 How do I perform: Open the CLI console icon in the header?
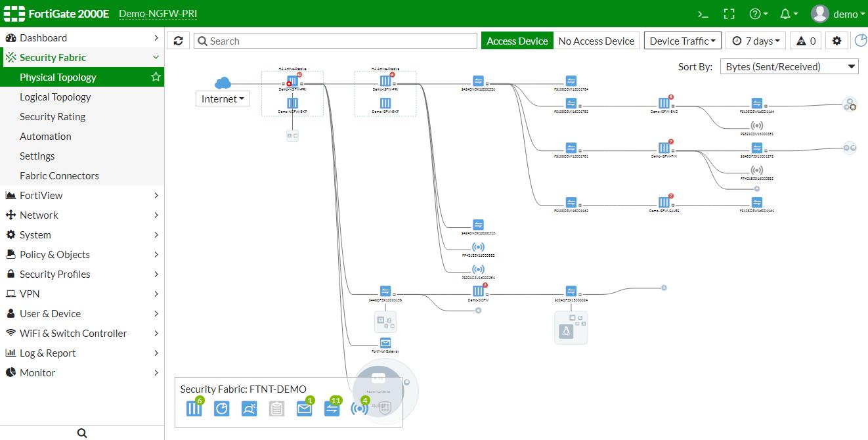703,14
